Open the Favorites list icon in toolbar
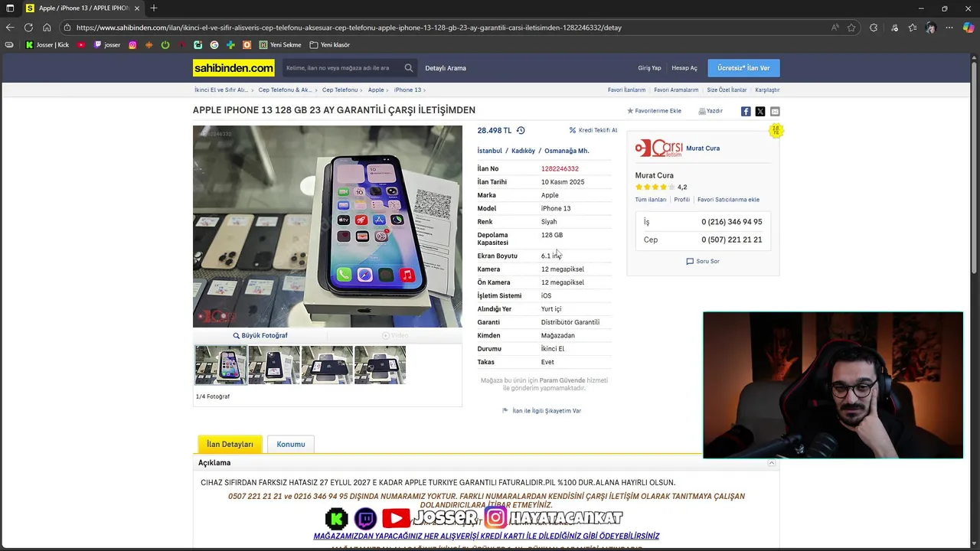The width and height of the screenshot is (980, 551). [913, 28]
